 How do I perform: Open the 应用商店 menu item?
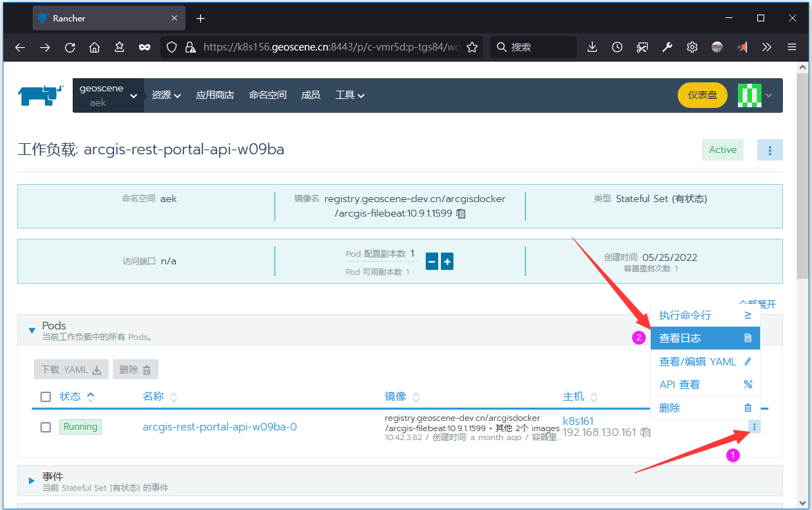(x=215, y=95)
